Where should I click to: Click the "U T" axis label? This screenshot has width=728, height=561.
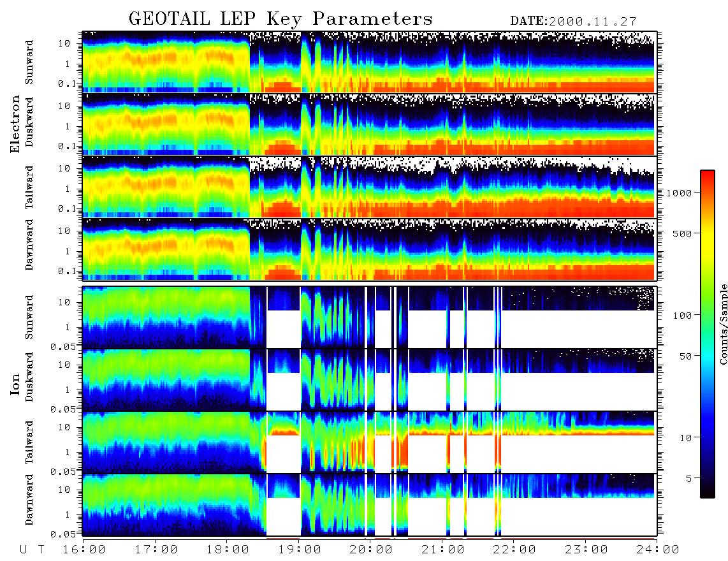[32, 550]
